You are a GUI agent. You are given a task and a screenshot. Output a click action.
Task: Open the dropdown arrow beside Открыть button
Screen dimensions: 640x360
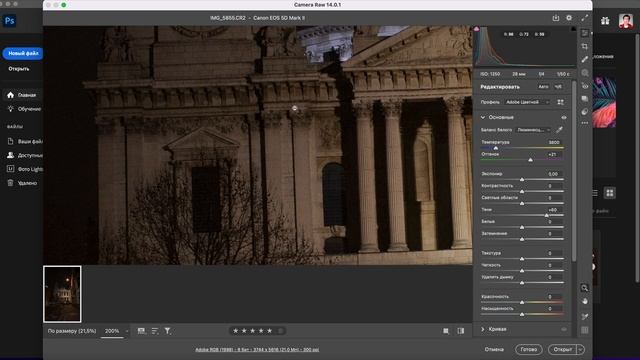pos(580,349)
